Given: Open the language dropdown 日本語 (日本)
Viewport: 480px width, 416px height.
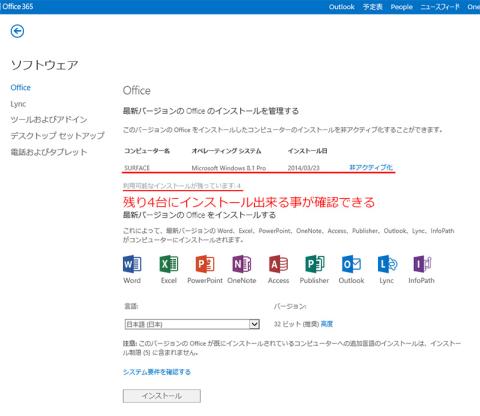Looking at the screenshot, I should coord(192,324).
